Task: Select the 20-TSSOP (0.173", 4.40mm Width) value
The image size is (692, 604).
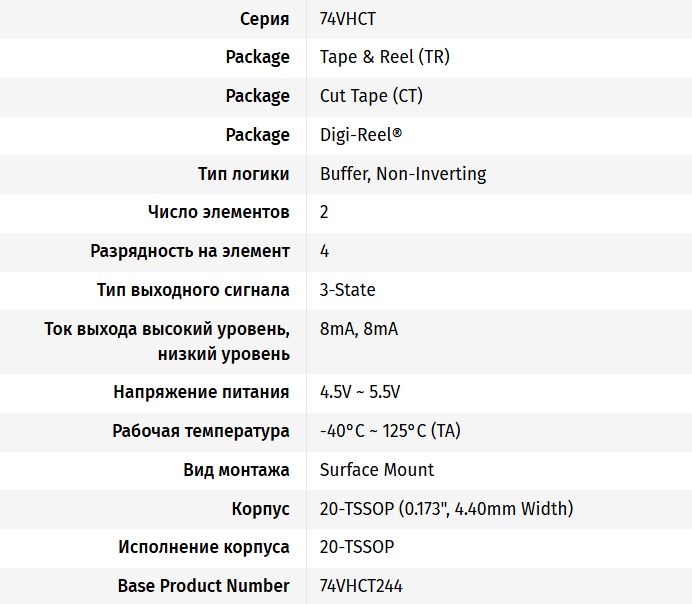Action: coord(447,509)
